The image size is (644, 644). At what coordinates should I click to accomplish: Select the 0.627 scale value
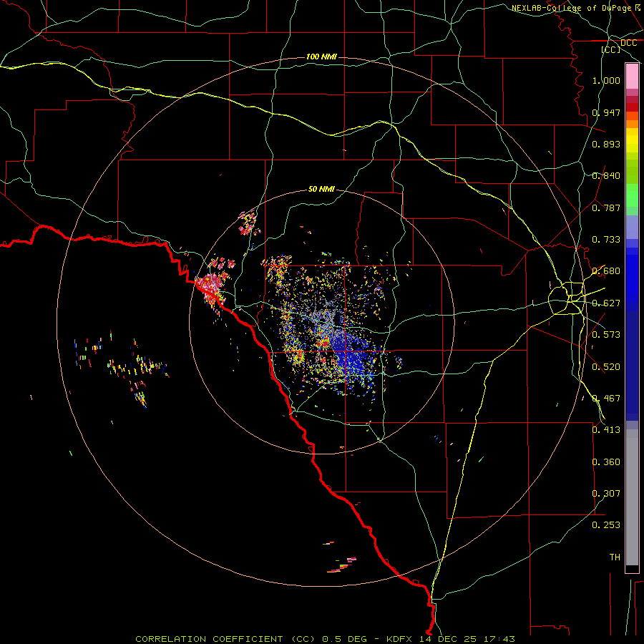pyautogui.click(x=606, y=303)
